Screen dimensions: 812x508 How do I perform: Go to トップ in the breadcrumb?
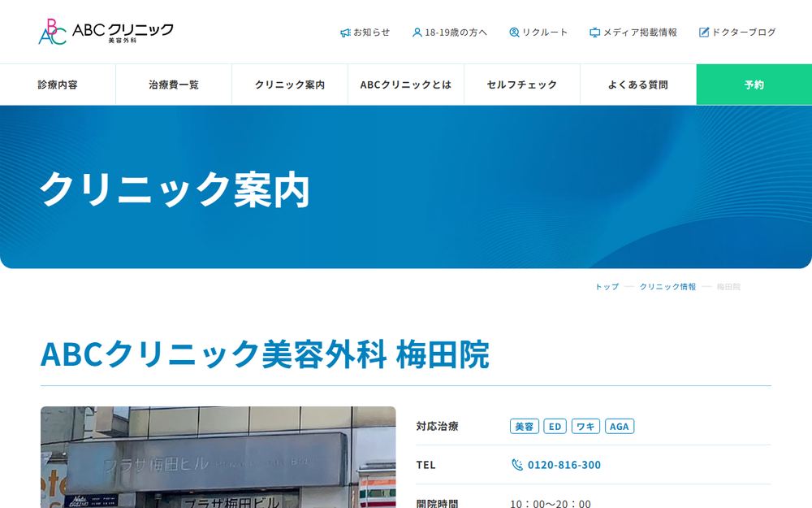(x=607, y=287)
